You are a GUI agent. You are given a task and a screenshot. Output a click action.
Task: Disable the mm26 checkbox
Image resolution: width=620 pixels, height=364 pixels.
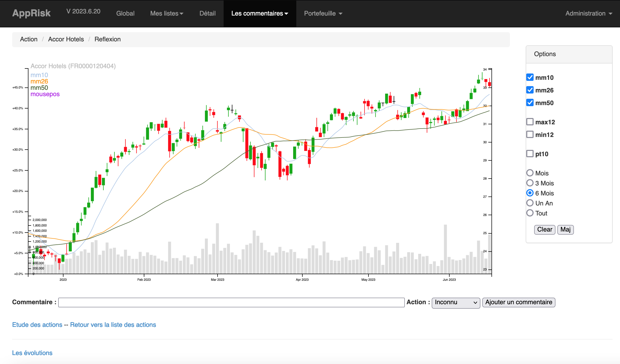[530, 90]
